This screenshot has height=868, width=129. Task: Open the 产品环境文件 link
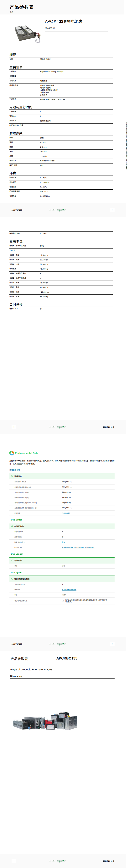[x=66, y=513]
